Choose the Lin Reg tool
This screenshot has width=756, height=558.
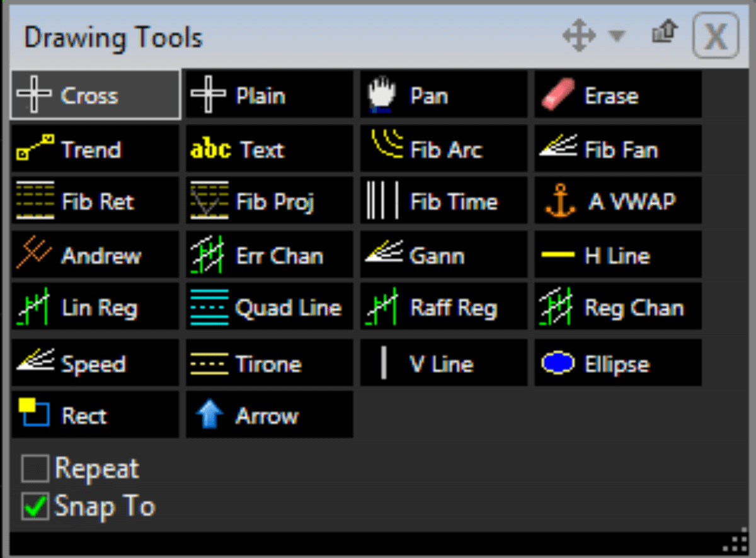click(x=96, y=307)
